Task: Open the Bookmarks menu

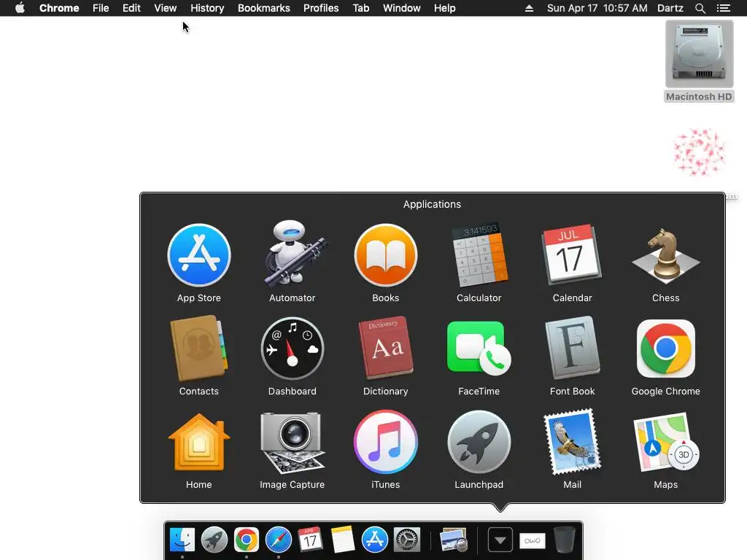Action: [264, 8]
